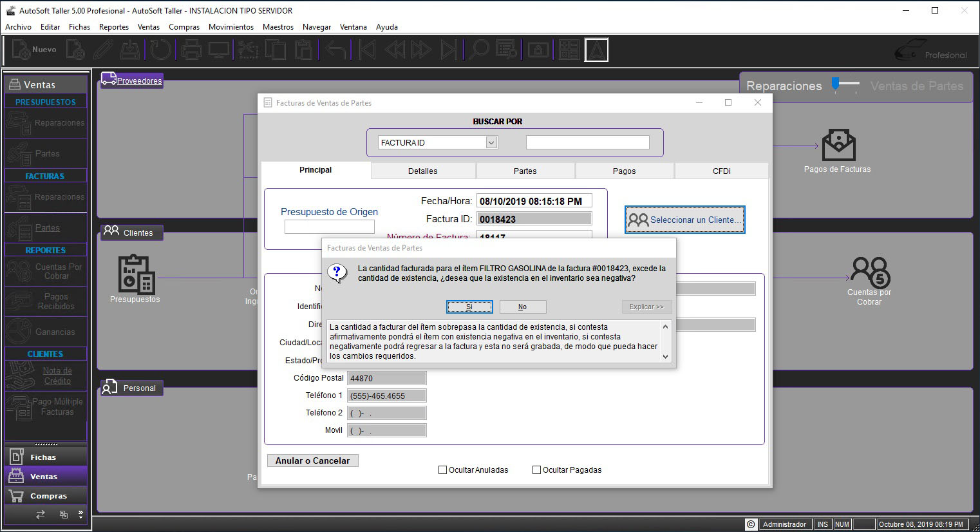Click the clipboard paste icon in toolbar
The height and width of the screenshot is (532, 980).
(303, 50)
